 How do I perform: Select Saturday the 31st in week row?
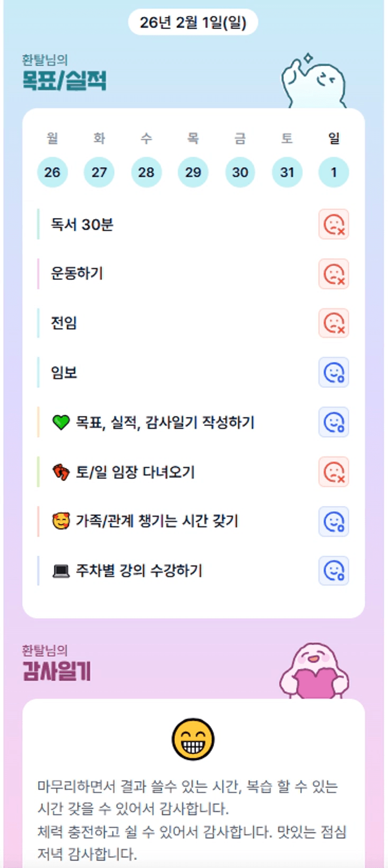[x=287, y=172]
